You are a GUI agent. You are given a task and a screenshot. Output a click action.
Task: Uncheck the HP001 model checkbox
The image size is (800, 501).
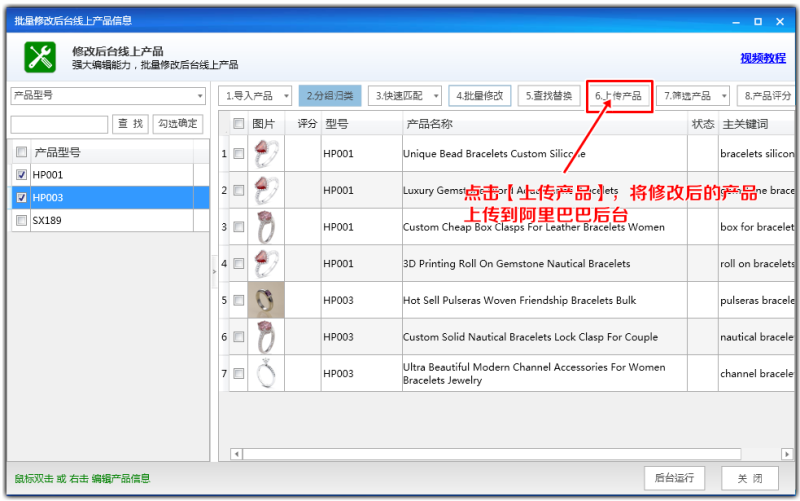click(21, 174)
